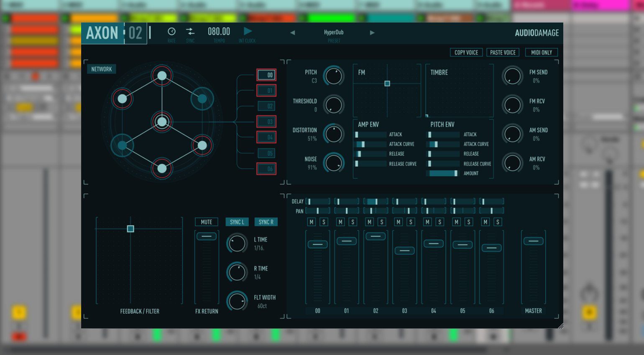Click the 080.00 tempo value
This screenshot has width=644, height=355.
tap(219, 31)
